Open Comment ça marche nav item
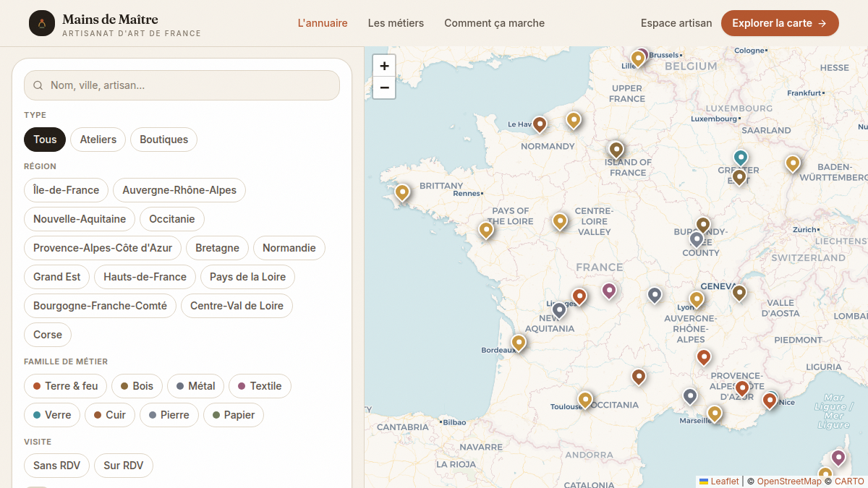Viewport: 868px width, 488px height. tap(494, 23)
